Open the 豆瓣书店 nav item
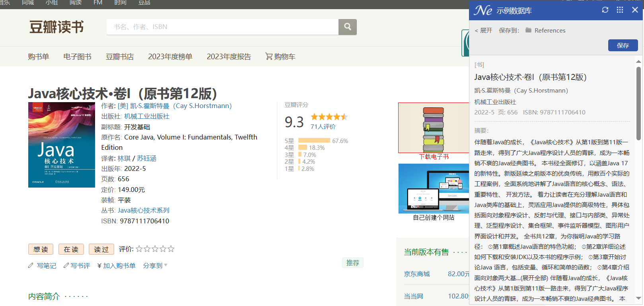This screenshot has width=644, height=306. [x=120, y=56]
